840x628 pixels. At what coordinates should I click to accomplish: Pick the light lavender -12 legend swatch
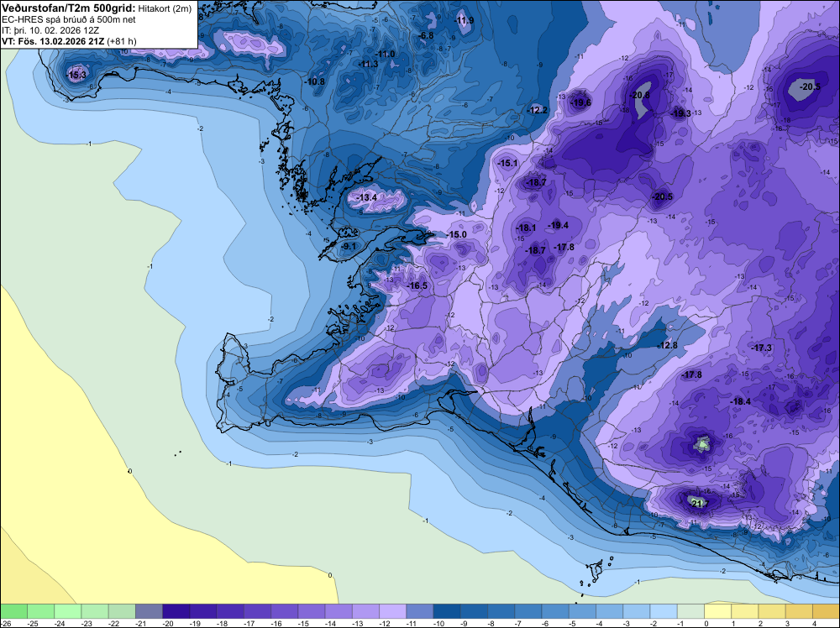[x=392, y=611]
